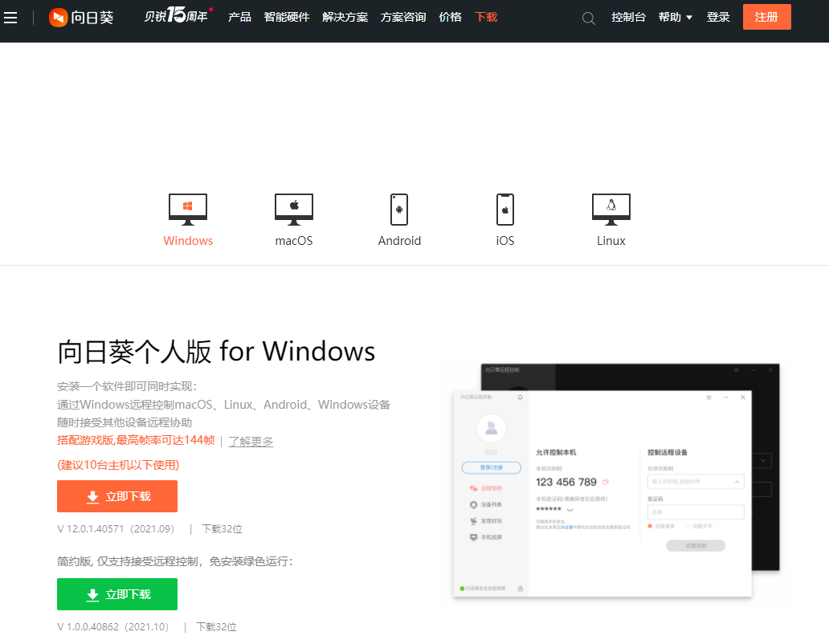Switch to the Linux tab label
Screen dimensions: 829x644
[611, 241]
